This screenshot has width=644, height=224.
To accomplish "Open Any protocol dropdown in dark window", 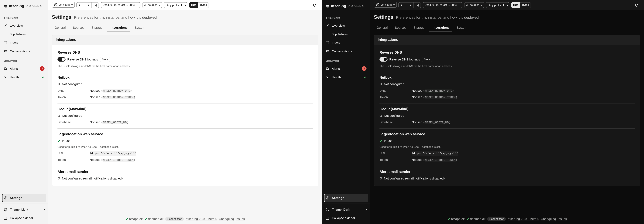I will click(x=497, y=5).
